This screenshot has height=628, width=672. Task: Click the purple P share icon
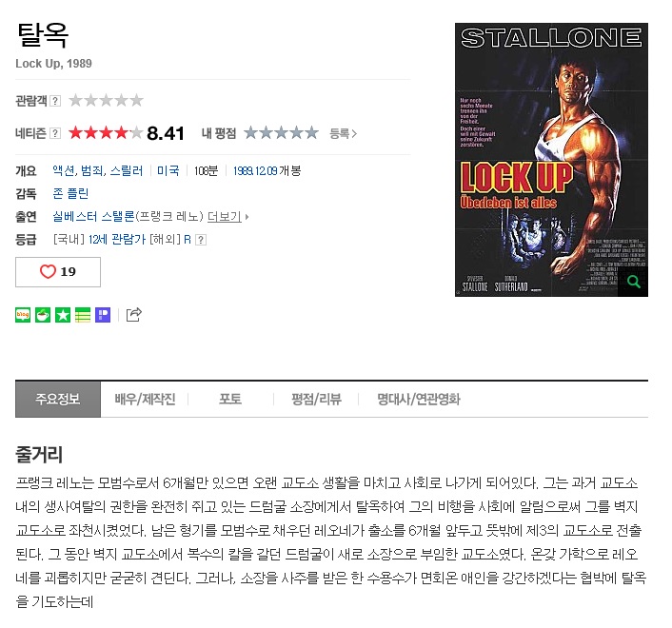(x=103, y=315)
